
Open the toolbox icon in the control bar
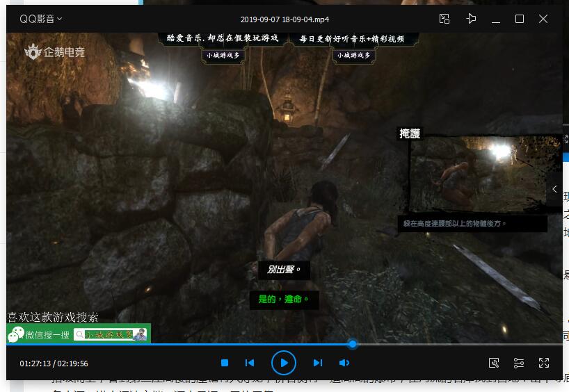pos(494,363)
